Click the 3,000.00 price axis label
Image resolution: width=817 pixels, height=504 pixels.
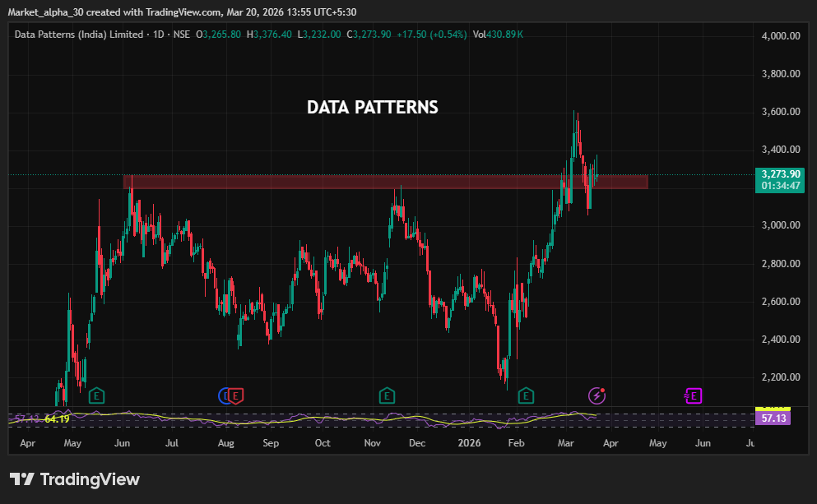[x=781, y=225]
